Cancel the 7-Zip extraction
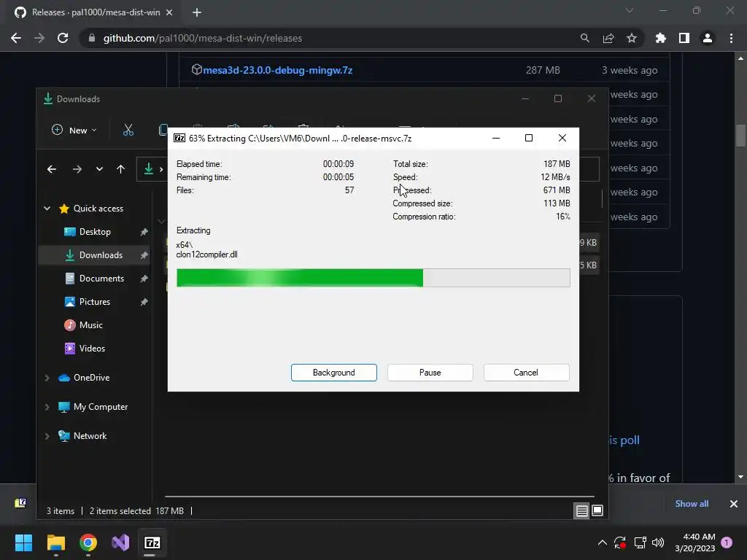The height and width of the screenshot is (560, 747). click(526, 373)
